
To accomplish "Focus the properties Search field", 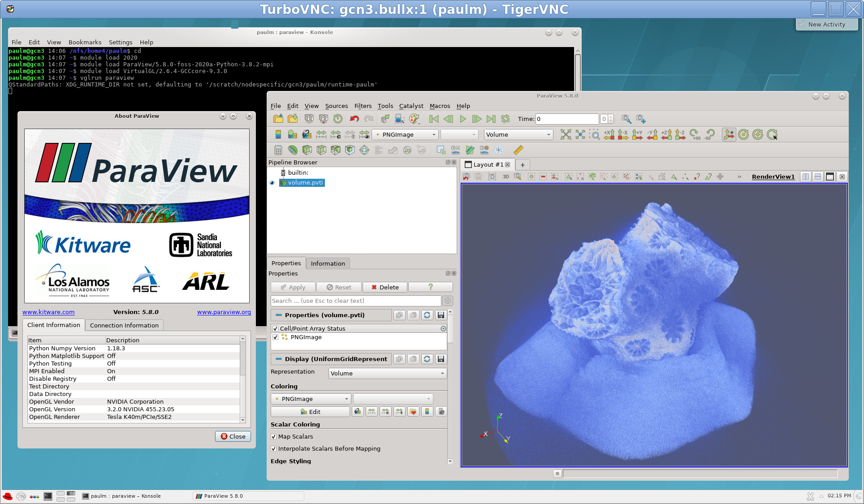I will point(356,301).
